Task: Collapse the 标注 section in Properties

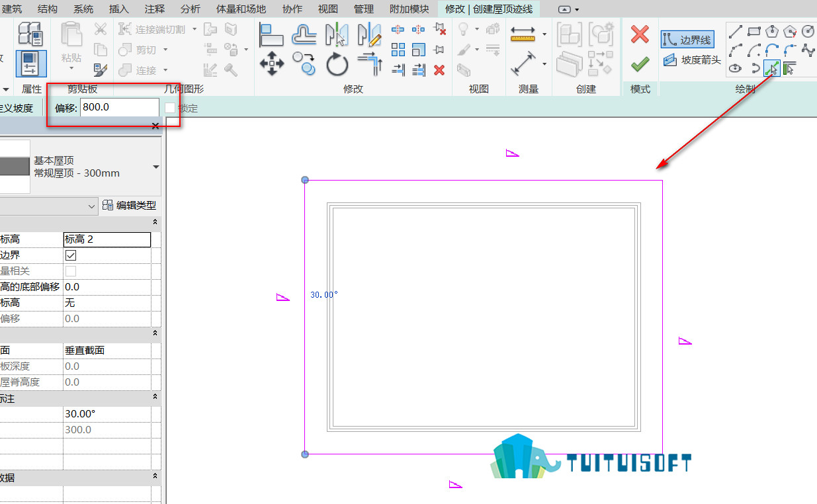Action: (x=155, y=397)
